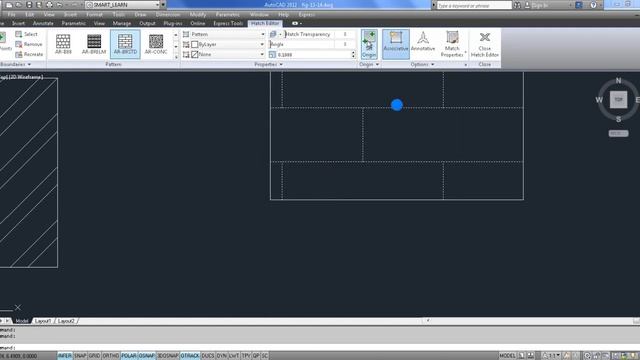Click the Help question mark icon

click(x=593, y=5)
